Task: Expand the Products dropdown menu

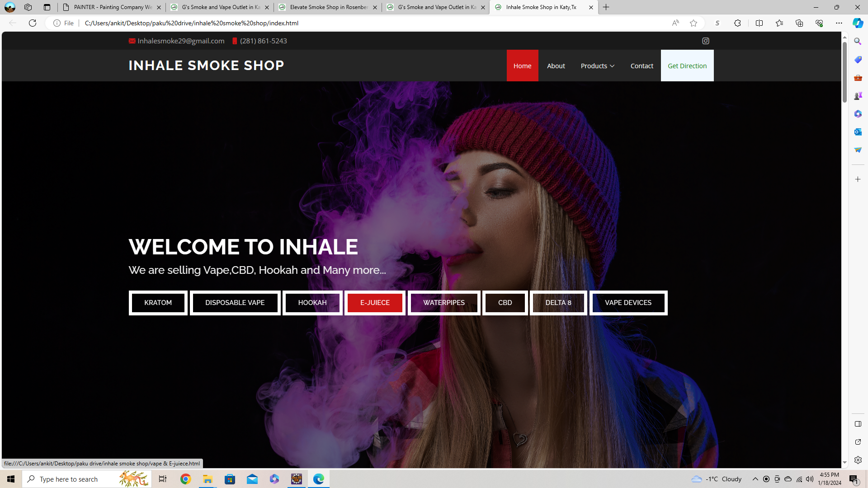Action: pos(597,66)
